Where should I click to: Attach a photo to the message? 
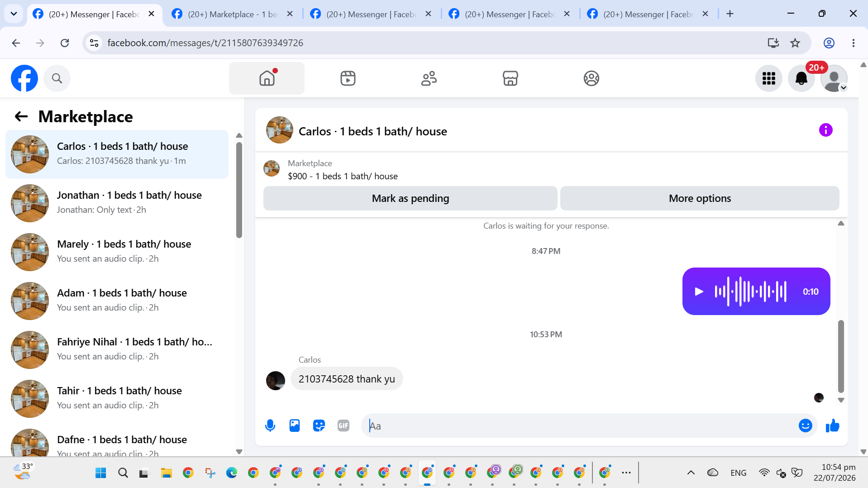(295, 426)
